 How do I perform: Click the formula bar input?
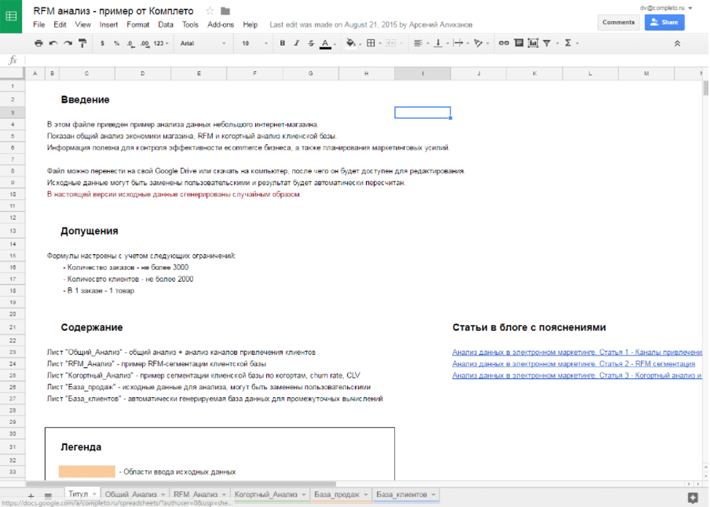[365, 60]
